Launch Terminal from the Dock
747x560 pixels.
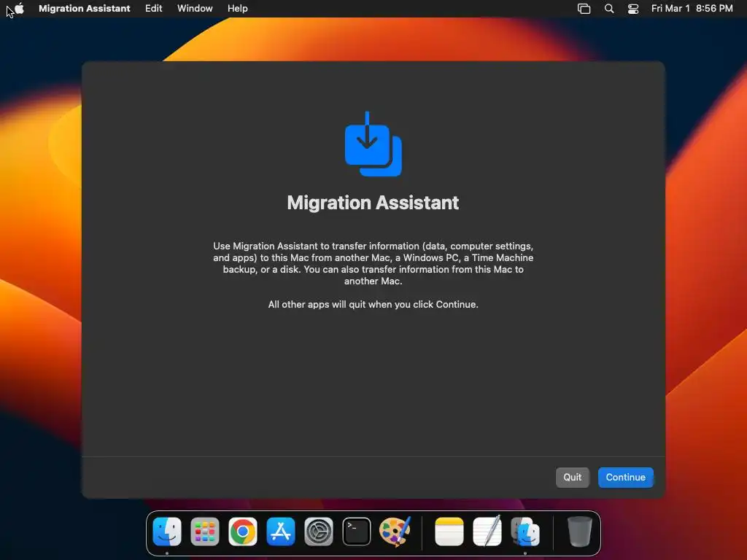(356, 532)
